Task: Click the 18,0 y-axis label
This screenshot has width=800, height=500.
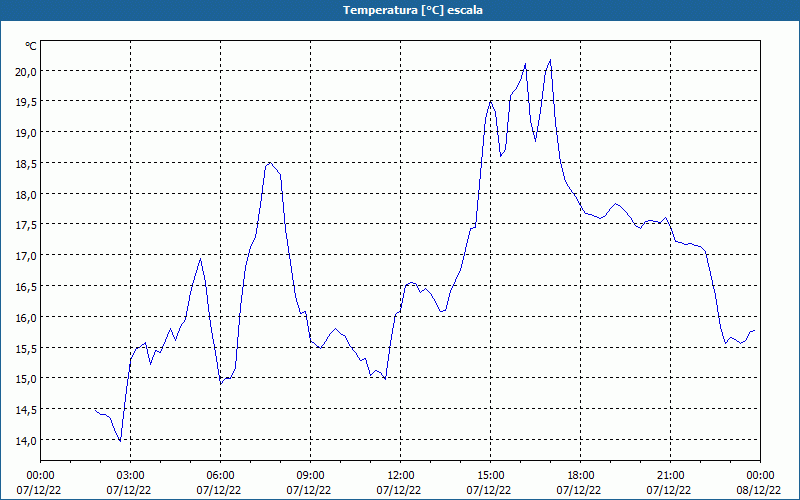Action: pos(27,195)
